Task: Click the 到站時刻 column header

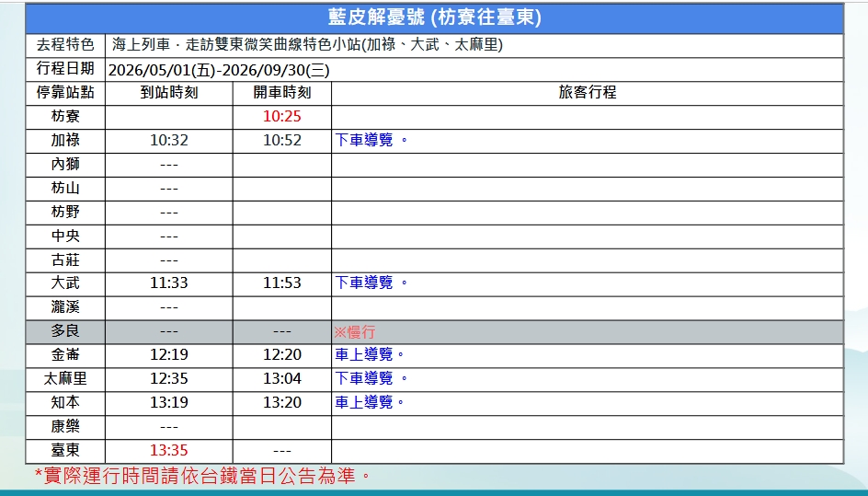Action: [x=168, y=93]
